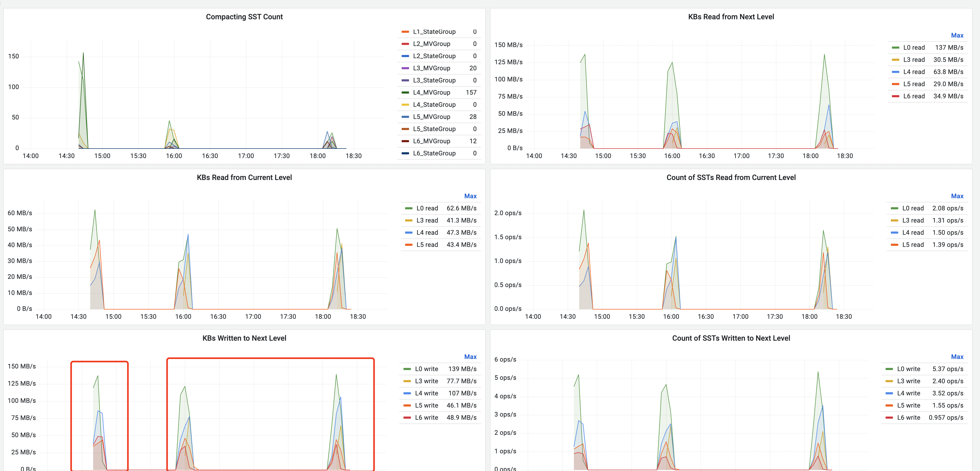980x471 pixels.
Task: Click L4 write icon in SSTs Written legend
Action: [x=889, y=393]
